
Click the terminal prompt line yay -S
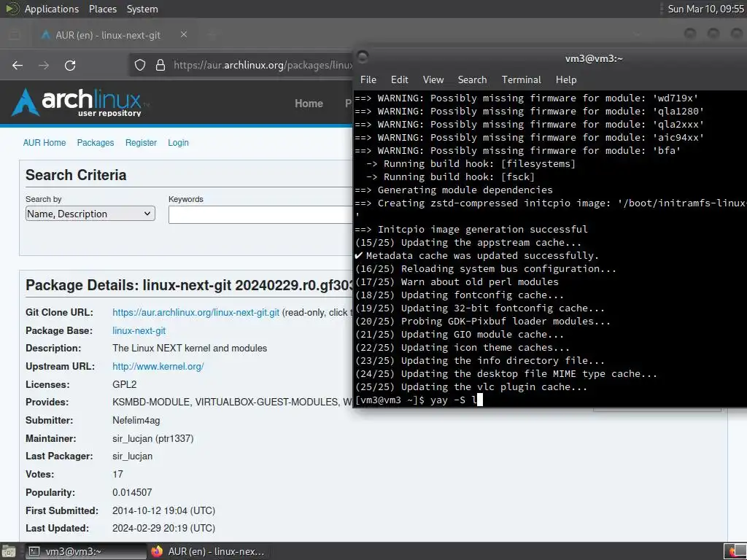[418, 400]
